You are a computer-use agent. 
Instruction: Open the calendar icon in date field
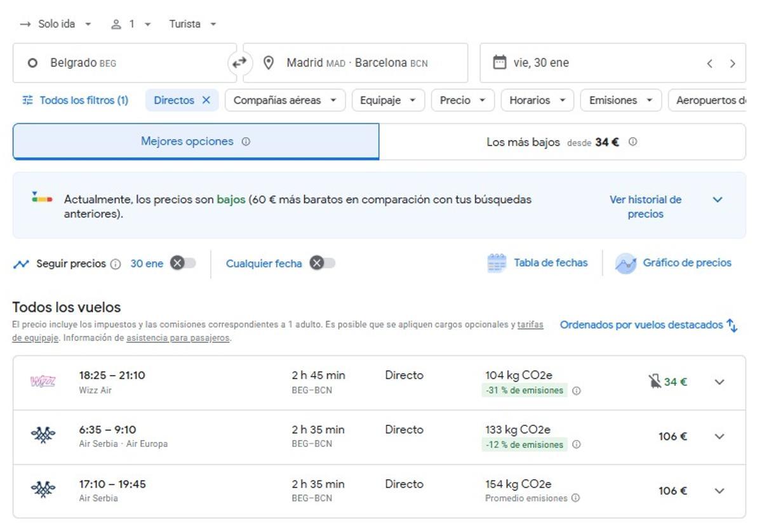(501, 62)
